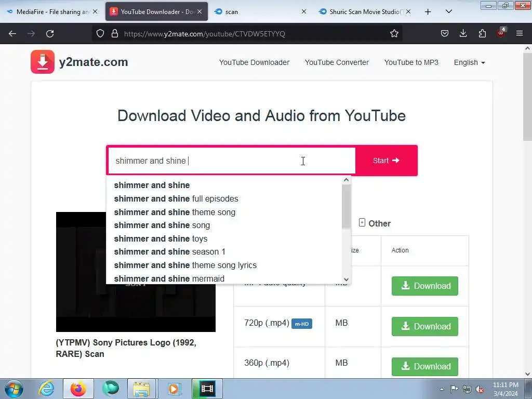Choose suggestion 'shimmer and shine'
Viewport: 532px width, 399px height.
coord(224,185)
